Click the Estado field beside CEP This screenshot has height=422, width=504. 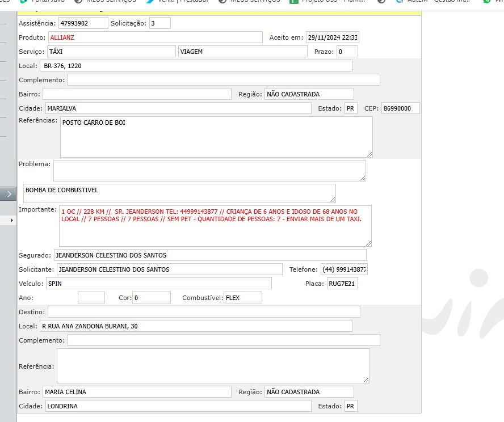tap(351, 108)
